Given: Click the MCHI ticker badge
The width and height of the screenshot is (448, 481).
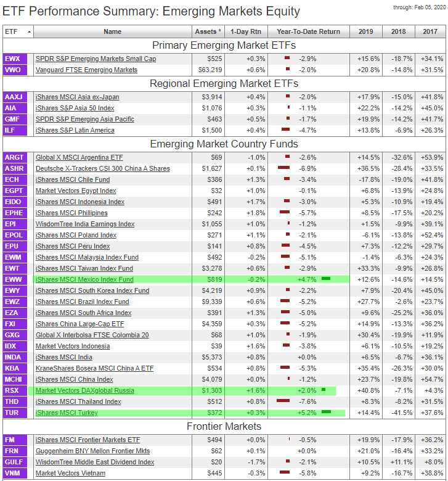Looking at the screenshot, I should [x=15, y=379].
